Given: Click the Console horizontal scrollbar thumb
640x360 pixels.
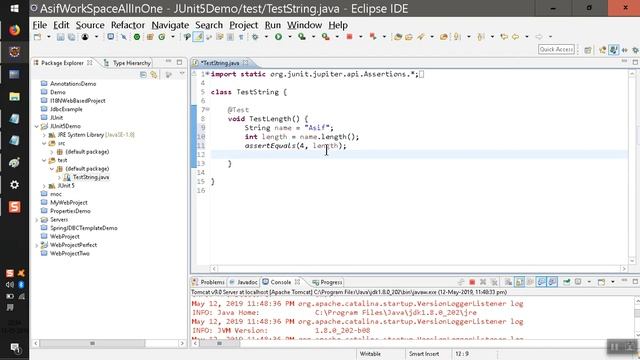Looking at the screenshot, I should click(219, 343).
